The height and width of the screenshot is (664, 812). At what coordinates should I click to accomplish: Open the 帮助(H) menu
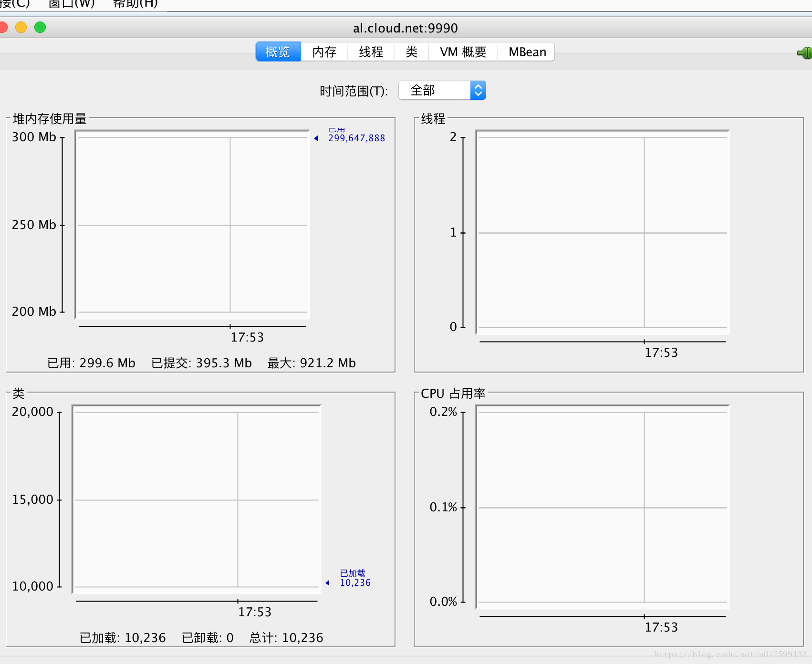135,4
